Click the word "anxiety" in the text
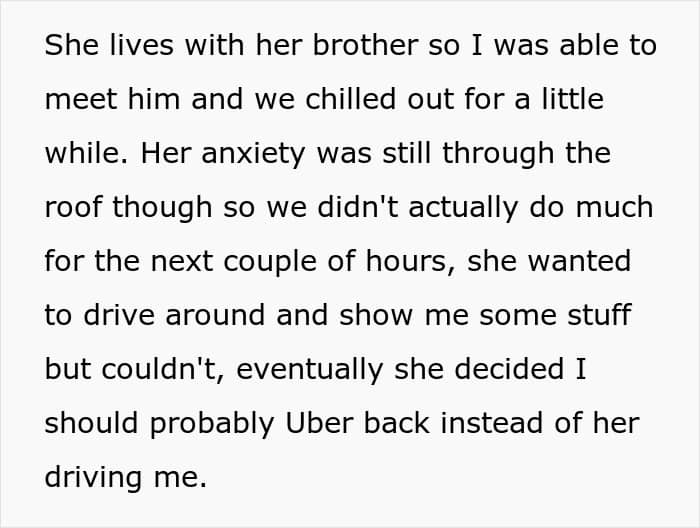 click(253, 154)
